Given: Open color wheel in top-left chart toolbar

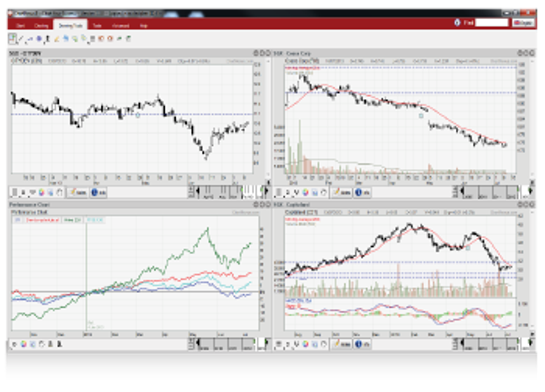Looking at the screenshot, I should coord(41,192).
